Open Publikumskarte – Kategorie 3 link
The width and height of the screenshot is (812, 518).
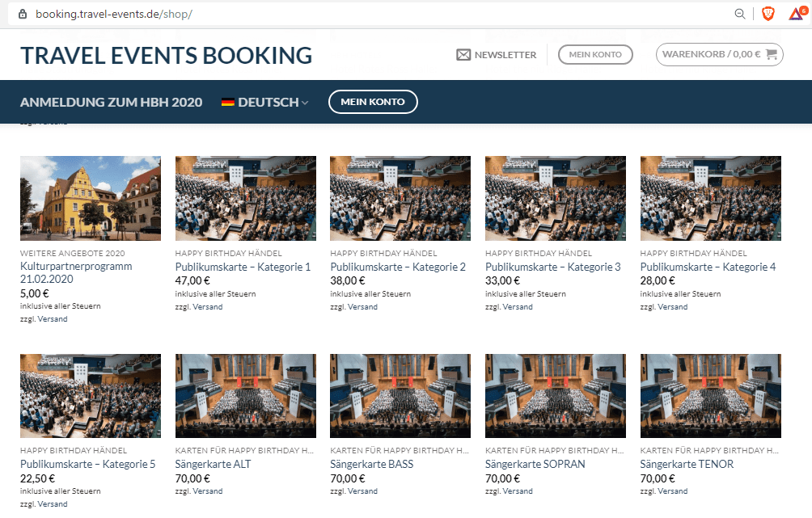click(x=552, y=267)
